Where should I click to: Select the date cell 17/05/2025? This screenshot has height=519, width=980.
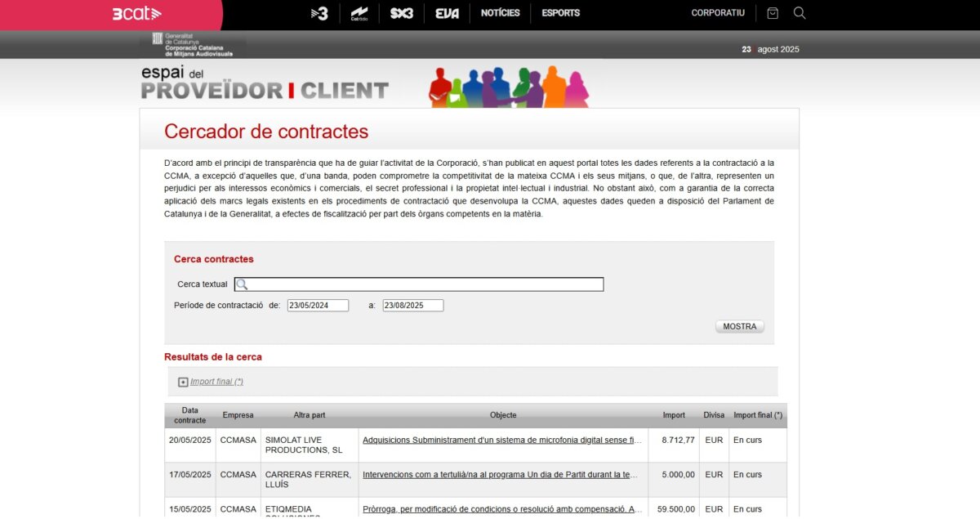pos(190,475)
